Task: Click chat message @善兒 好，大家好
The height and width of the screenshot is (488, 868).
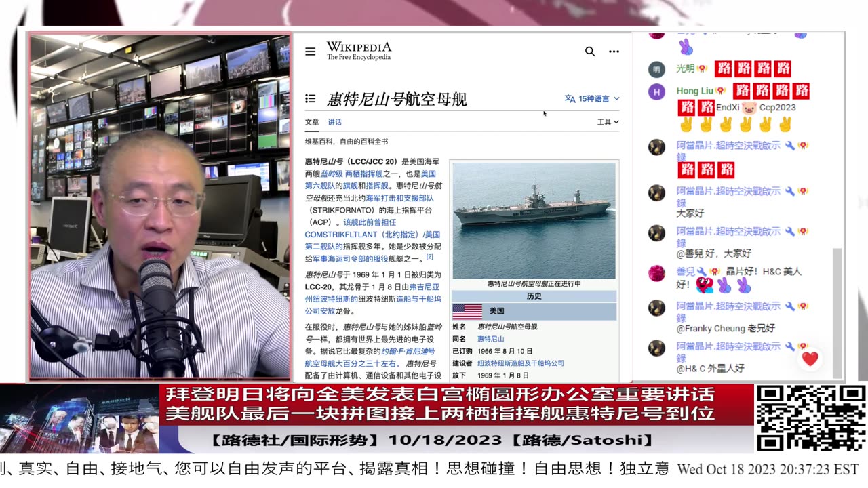Action: point(714,253)
